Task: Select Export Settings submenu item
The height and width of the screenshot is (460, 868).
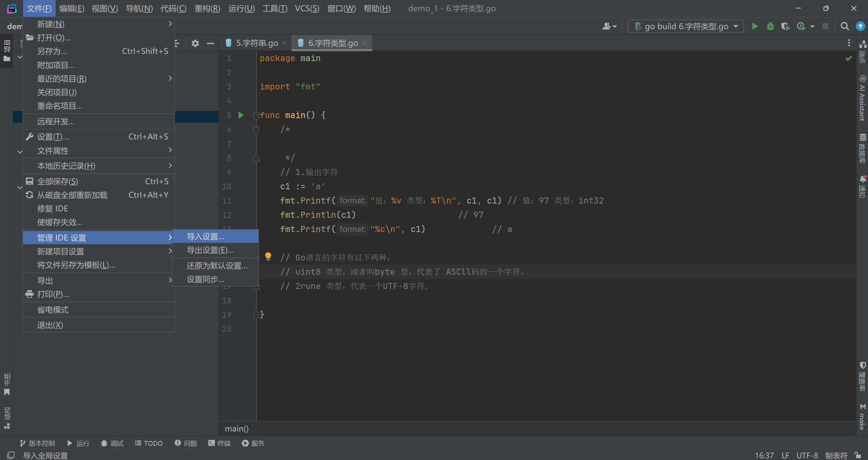Action: click(216, 250)
